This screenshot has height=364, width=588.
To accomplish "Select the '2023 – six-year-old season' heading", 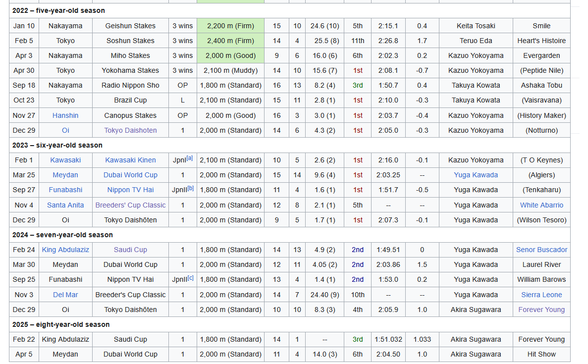I will point(57,145).
